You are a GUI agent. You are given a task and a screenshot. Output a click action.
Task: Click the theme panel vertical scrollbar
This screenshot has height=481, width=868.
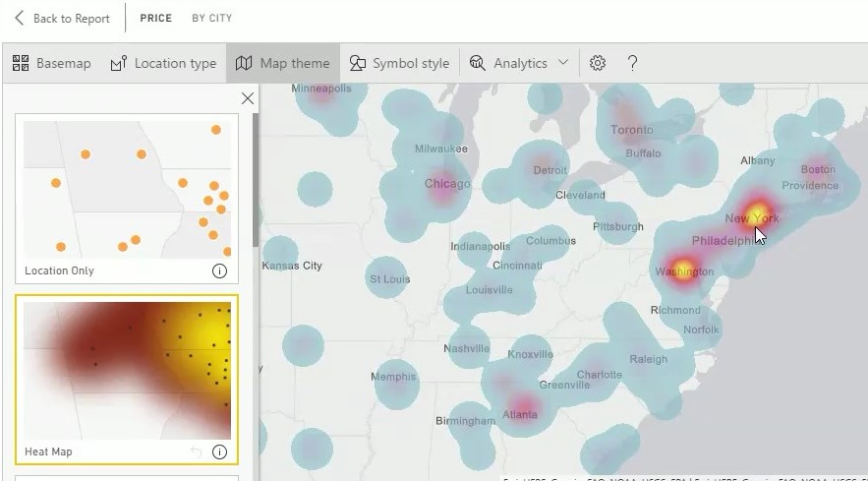256,177
